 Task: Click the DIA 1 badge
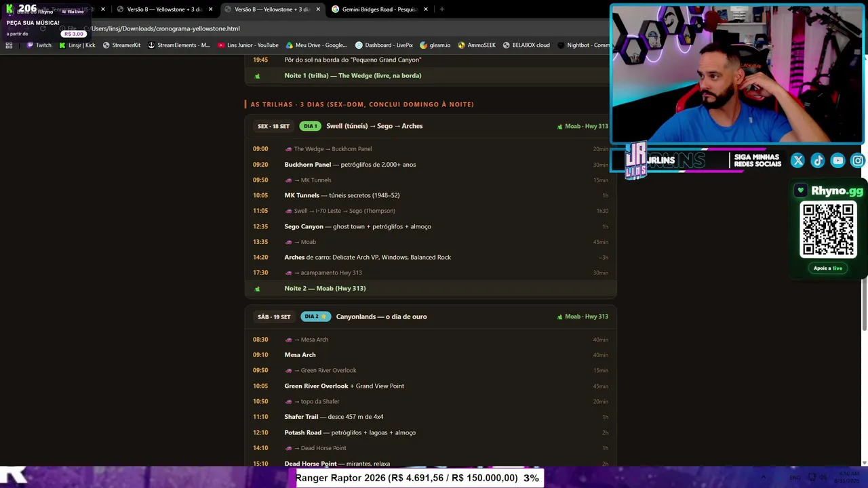[x=310, y=126]
